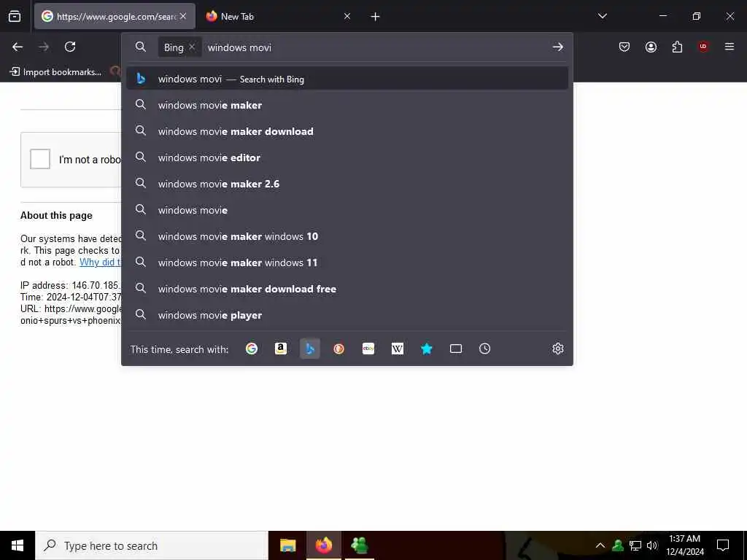Open search settings gear icon
Image resolution: width=747 pixels, height=560 pixels.
pyautogui.click(x=558, y=349)
